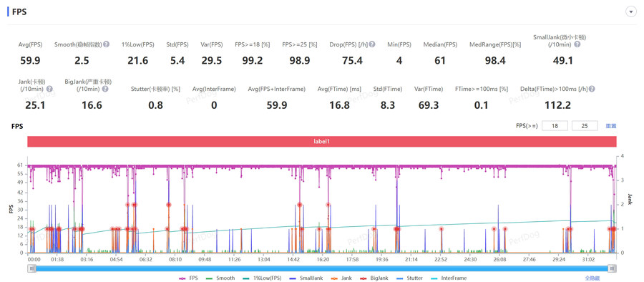Image resolution: width=644 pixels, height=282 pixels.
Task: Select the Avg(FTime) value 16.8
Action: (x=339, y=105)
